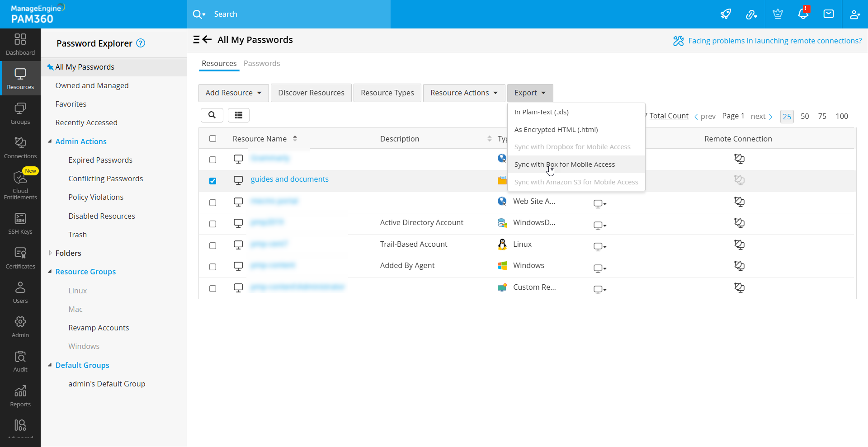The image size is (868, 447).
Task: Click the column chooser list icon
Action: pos(239,115)
